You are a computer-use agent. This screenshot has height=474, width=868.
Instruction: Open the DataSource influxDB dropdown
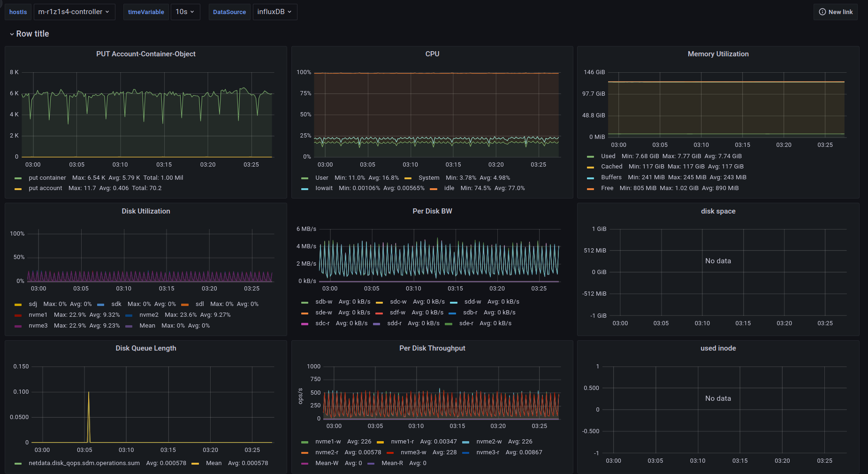point(274,12)
